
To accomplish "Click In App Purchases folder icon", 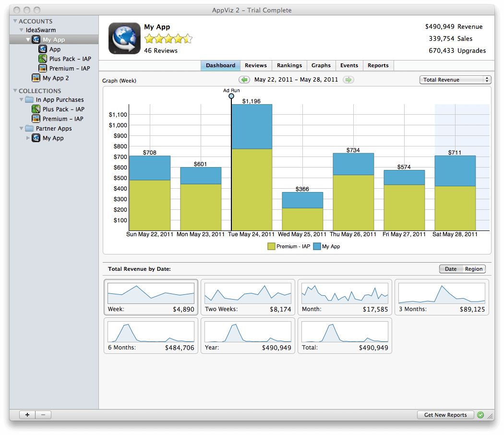I will (x=30, y=99).
